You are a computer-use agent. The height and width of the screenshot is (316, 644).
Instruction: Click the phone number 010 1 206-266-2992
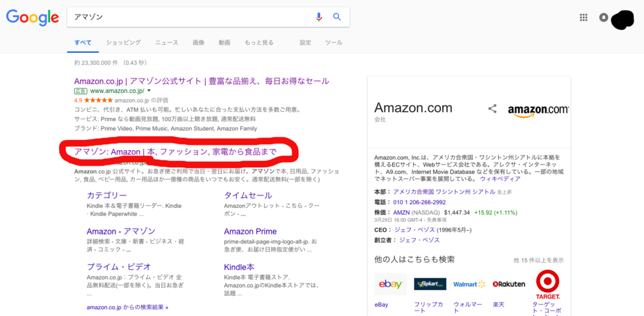pos(419,202)
